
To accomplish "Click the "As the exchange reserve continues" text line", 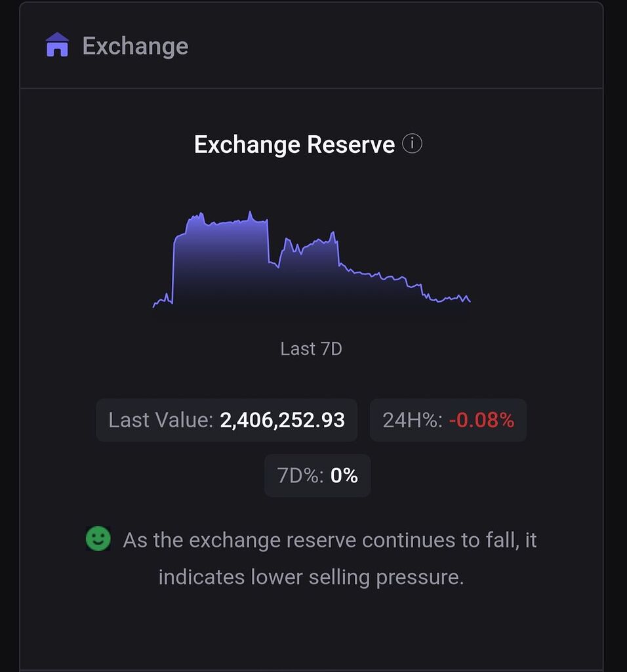I will click(330, 540).
